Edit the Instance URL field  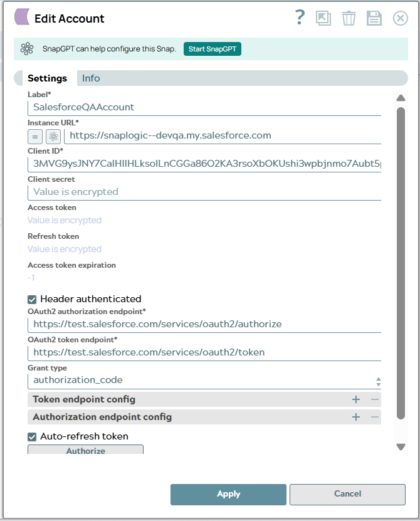(223, 136)
